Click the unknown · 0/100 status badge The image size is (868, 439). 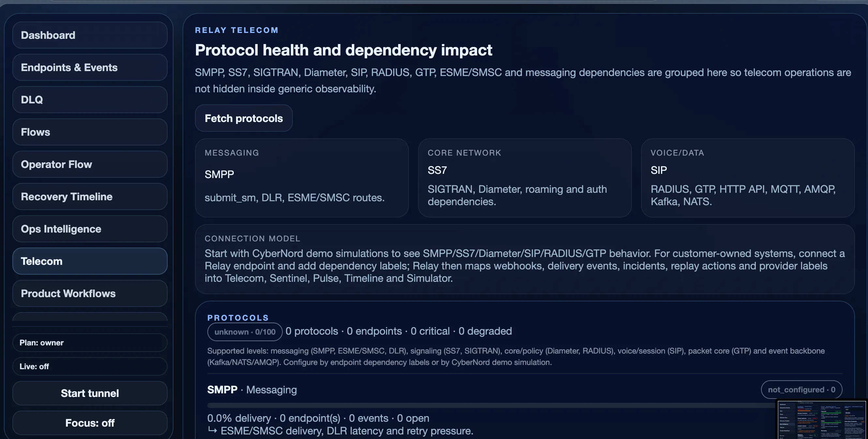[x=245, y=332]
